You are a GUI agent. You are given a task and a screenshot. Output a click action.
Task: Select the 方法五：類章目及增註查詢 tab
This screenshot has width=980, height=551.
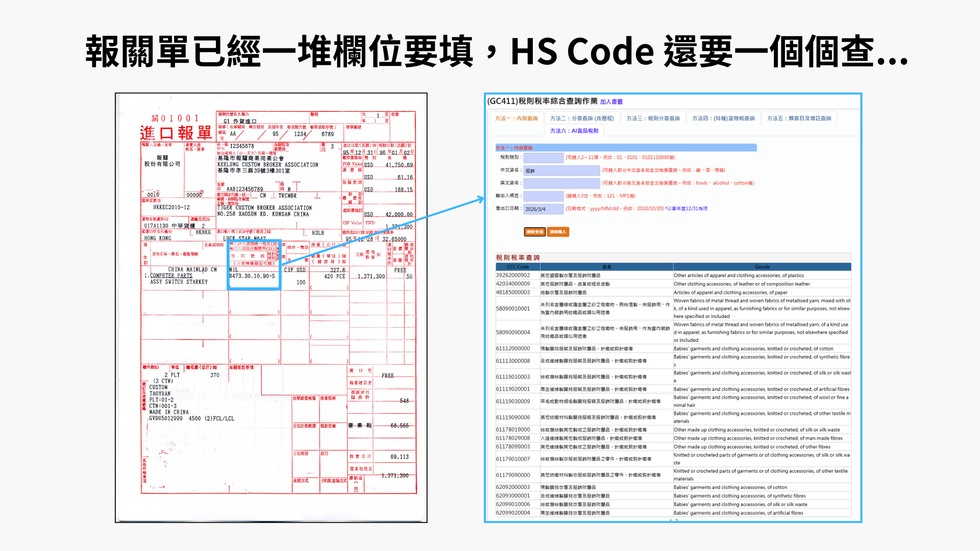pos(799,118)
